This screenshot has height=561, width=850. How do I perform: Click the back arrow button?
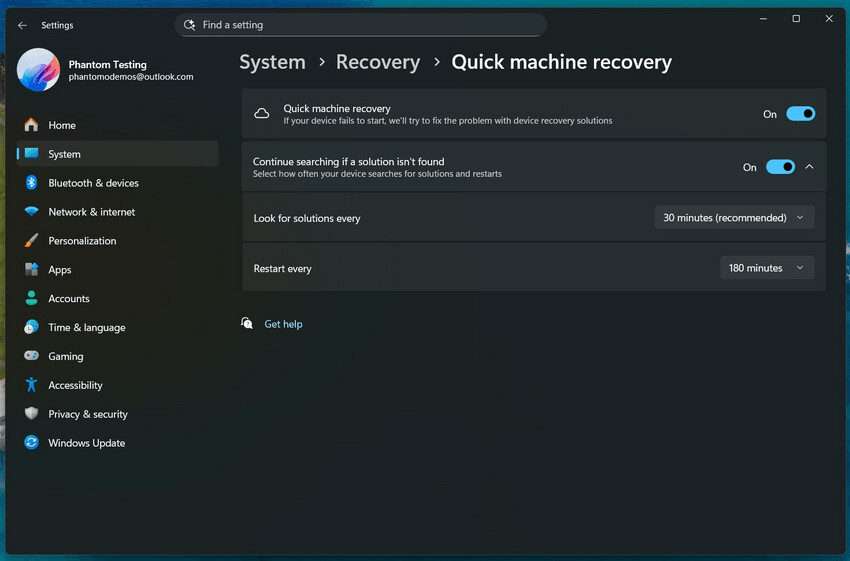pyautogui.click(x=23, y=25)
